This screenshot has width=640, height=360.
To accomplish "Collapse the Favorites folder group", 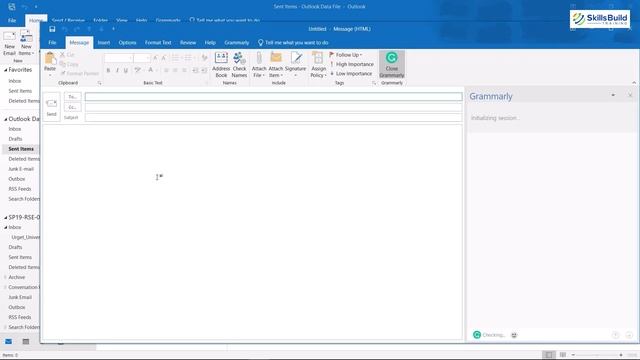I will coord(6,70).
